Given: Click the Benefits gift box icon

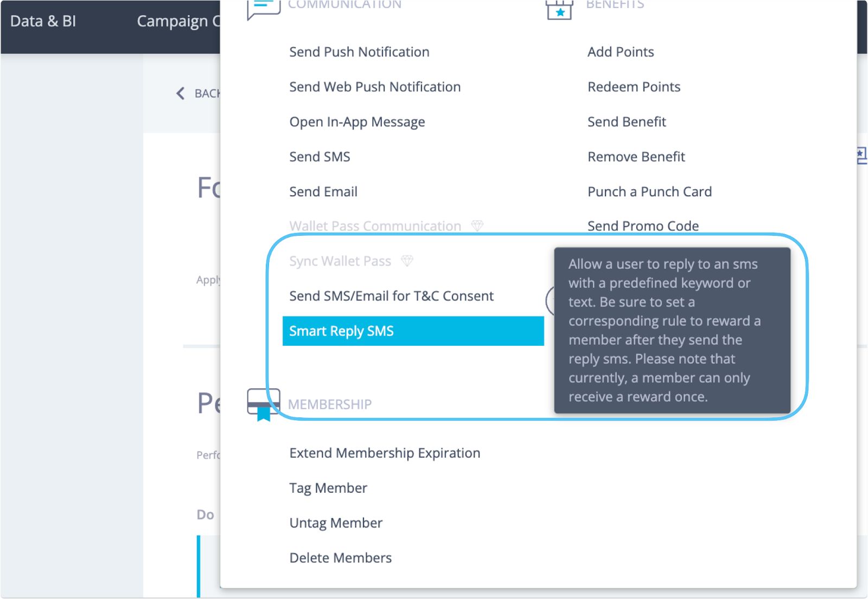Looking at the screenshot, I should (559, 10).
